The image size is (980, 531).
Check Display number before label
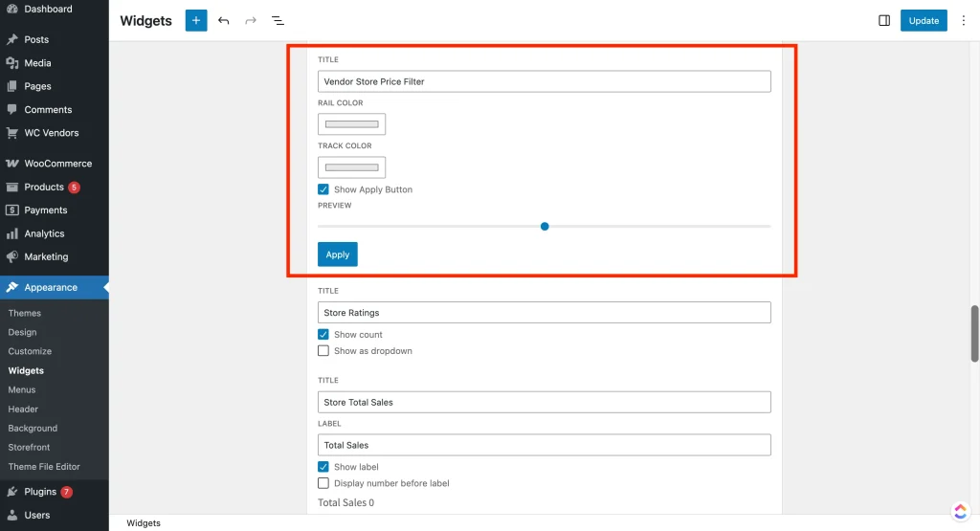(x=323, y=483)
